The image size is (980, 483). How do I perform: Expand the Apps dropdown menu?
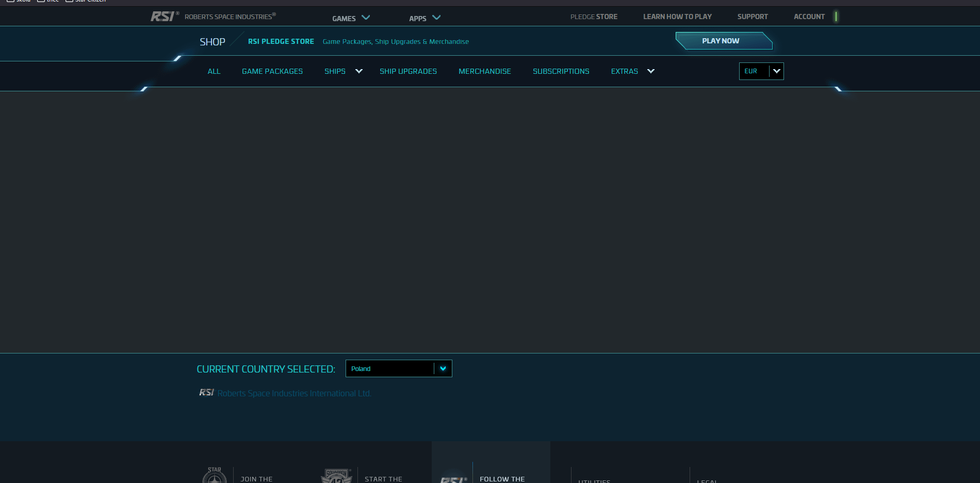(424, 18)
